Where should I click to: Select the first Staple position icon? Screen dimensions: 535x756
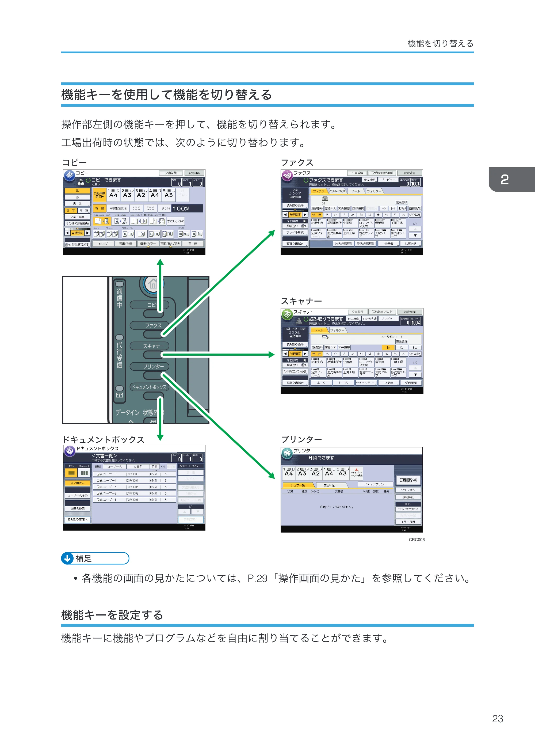click(128, 234)
